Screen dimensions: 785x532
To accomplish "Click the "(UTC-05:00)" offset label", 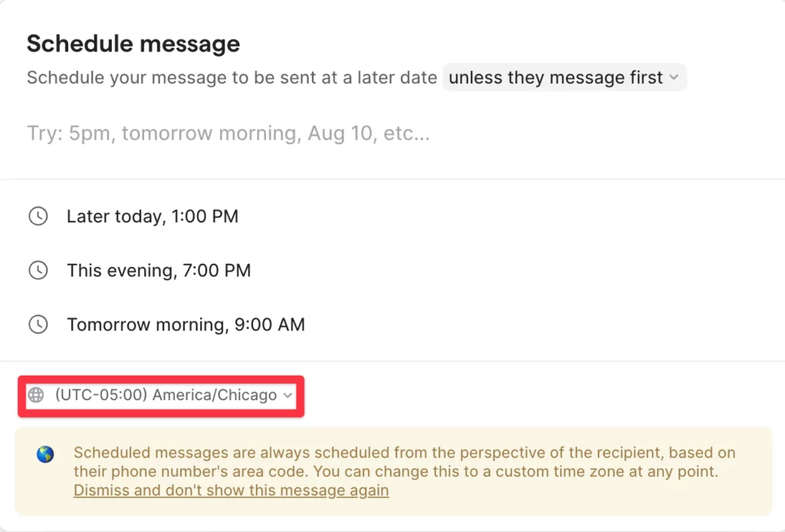I will pos(101,396).
